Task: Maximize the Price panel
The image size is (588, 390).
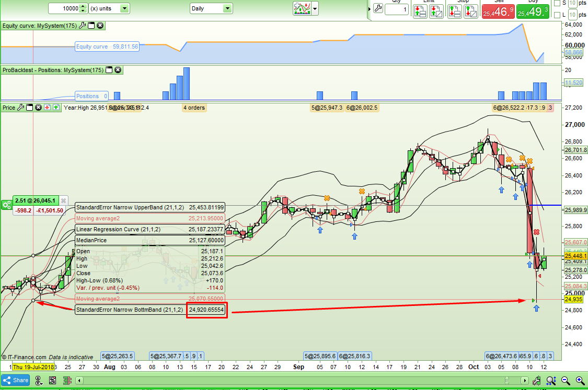Action: coord(30,108)
